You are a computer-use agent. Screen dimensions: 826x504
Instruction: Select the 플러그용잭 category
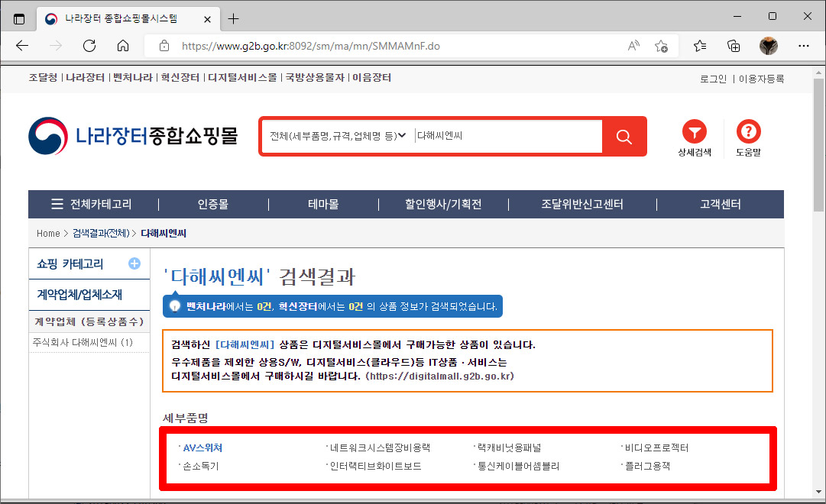(x=647, y=466)
